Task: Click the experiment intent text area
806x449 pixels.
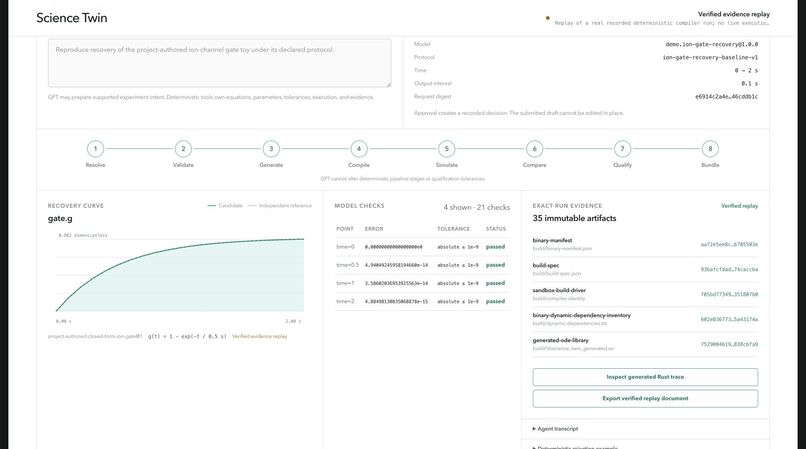Action: [219, 63]
